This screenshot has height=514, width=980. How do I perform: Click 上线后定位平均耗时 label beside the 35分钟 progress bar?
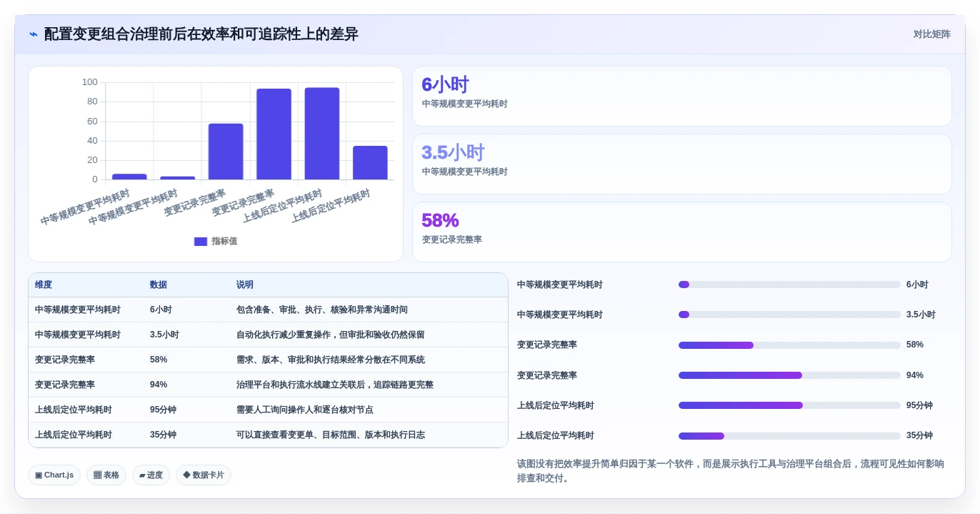(556, 435)
